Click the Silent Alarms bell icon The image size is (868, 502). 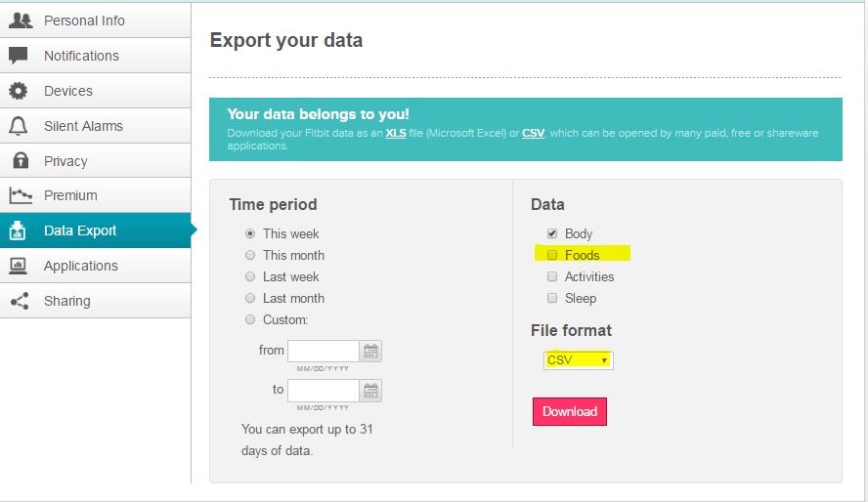19,126
